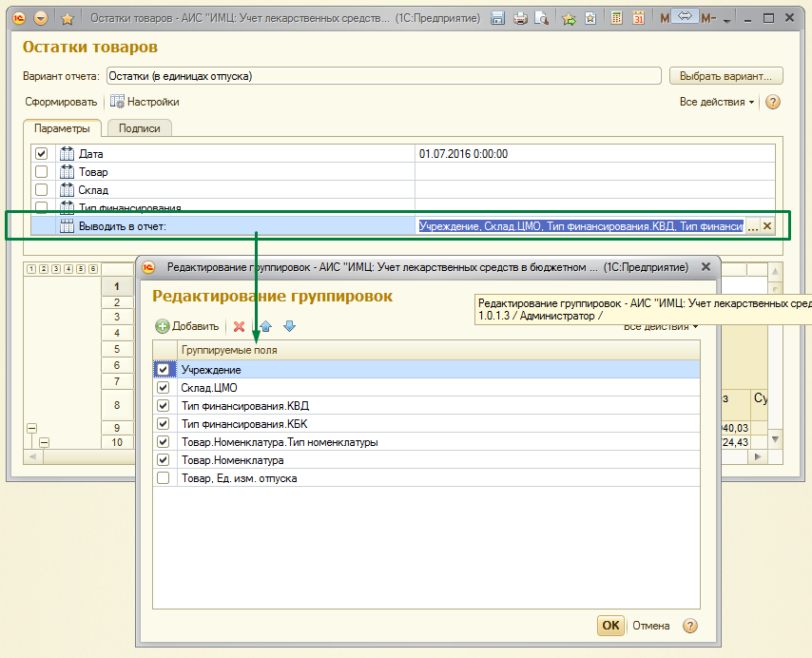Click the save icon in the title bar
Screen dimensions: 812x658
point(497,18)
